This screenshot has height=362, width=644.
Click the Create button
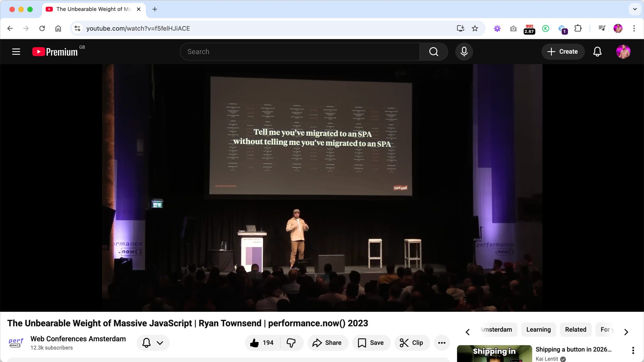563,52
